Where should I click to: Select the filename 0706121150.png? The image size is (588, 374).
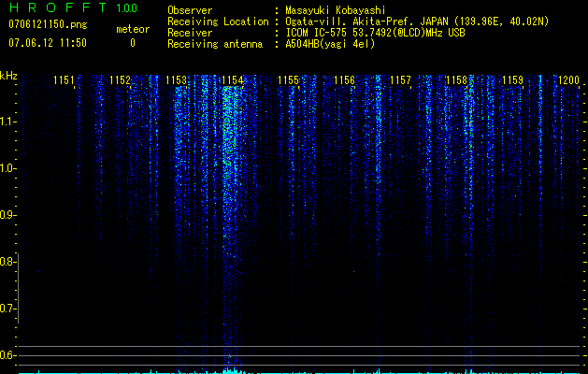[48, 25]
